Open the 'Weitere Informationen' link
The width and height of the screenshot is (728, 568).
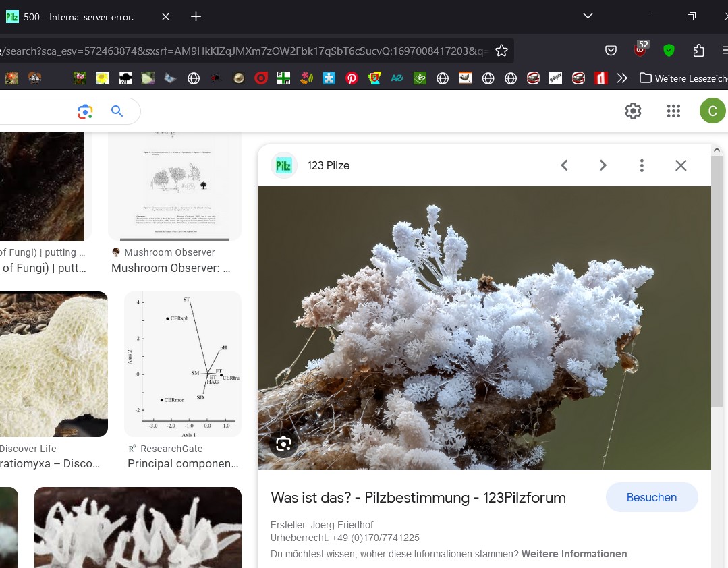coord(574,554)
